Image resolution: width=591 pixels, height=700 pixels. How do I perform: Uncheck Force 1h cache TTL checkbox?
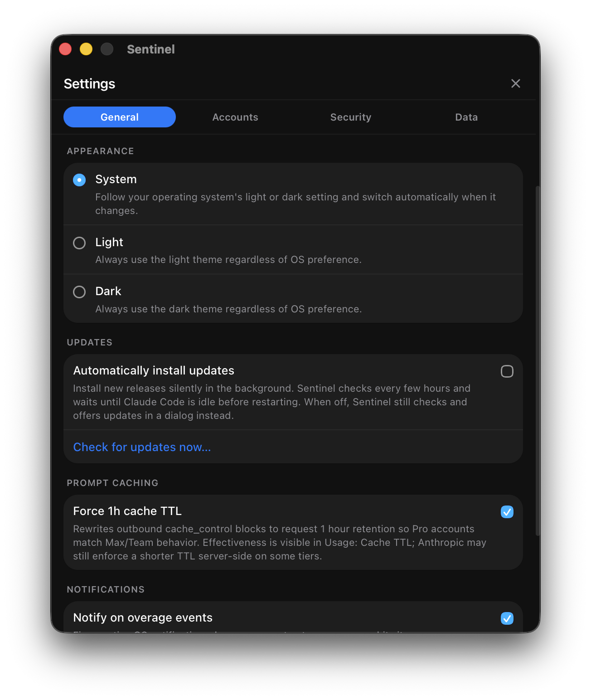(507, 512)
